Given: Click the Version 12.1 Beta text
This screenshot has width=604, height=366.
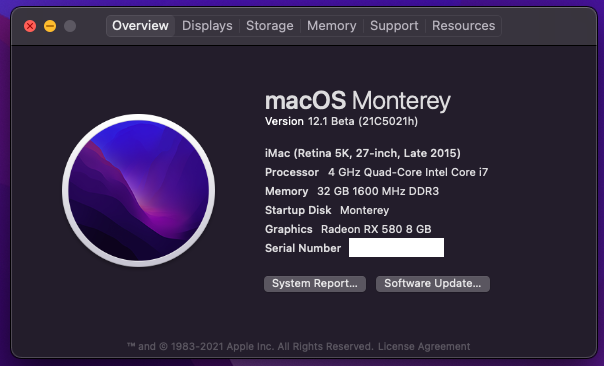Looking at the screenshot, I should (x=341, y=121).
